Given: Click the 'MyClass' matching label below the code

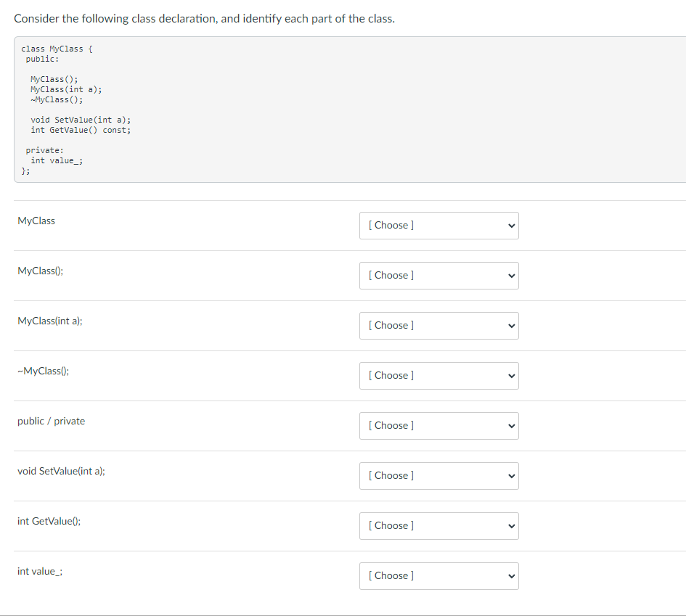Looking at the screenshot, I should click(x=36, y=221).
